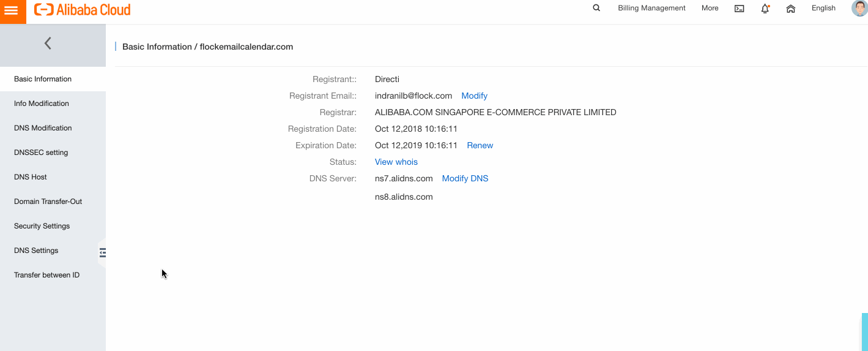Open Info Modification in the sidebar
The height and width of the screenshot is (351, 868).
point(53,104)
